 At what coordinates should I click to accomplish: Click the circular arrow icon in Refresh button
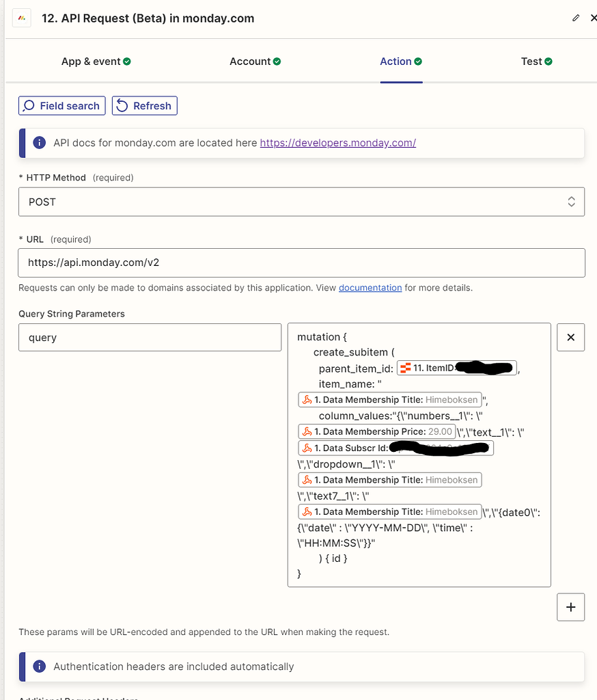point(122,106)
